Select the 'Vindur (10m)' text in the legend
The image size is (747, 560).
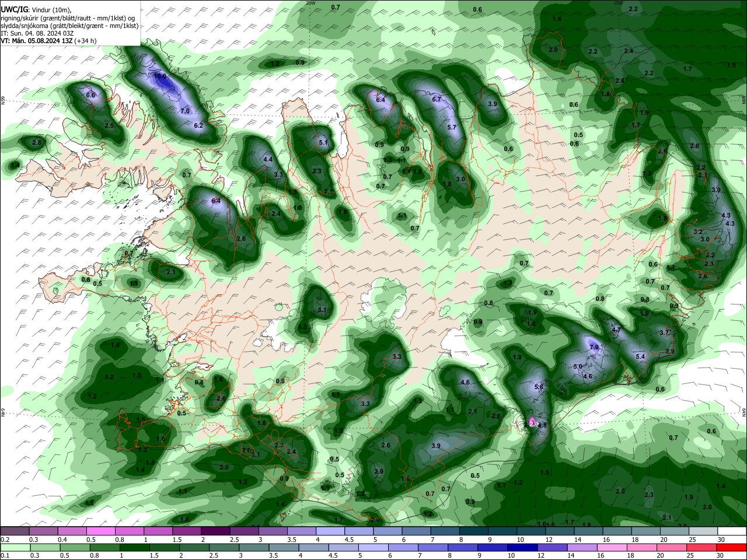(51, 10)
